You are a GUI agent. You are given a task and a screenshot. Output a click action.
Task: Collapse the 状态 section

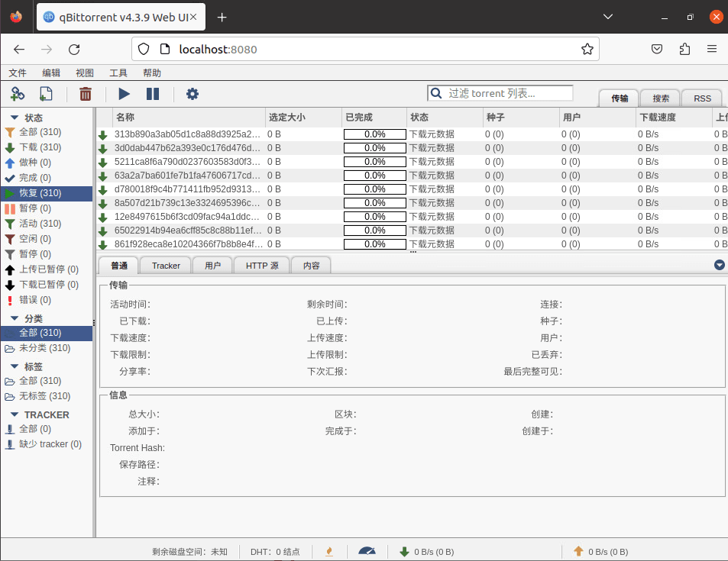(15, 118)
